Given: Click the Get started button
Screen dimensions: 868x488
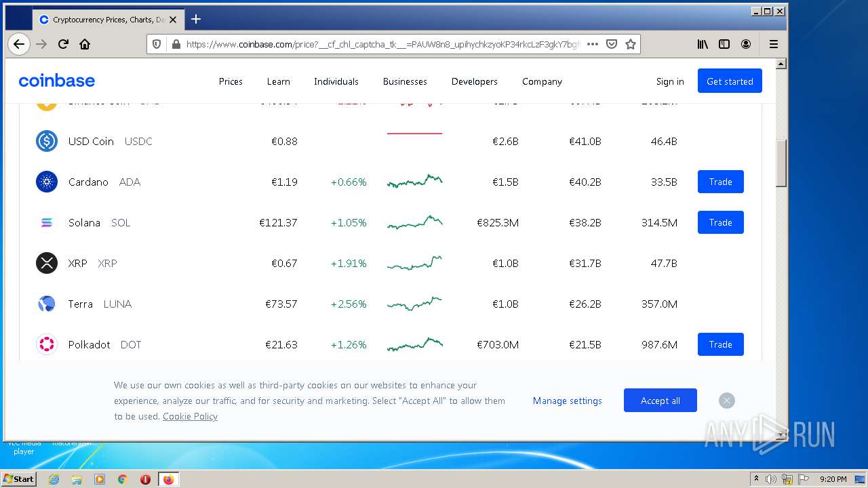Looking at the screenshot, I should [x=730, y=81].
